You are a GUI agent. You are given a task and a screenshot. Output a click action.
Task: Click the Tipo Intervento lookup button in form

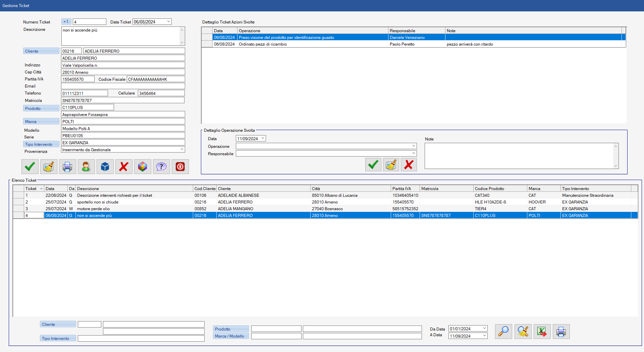click(x=41, y=144)
